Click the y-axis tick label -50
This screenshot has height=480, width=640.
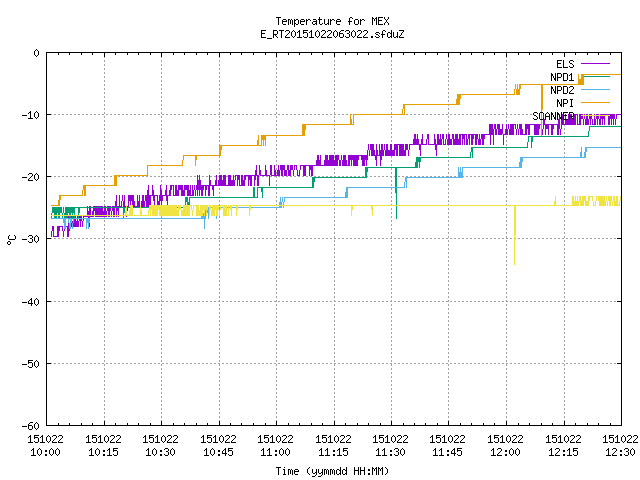click(31, 364)
